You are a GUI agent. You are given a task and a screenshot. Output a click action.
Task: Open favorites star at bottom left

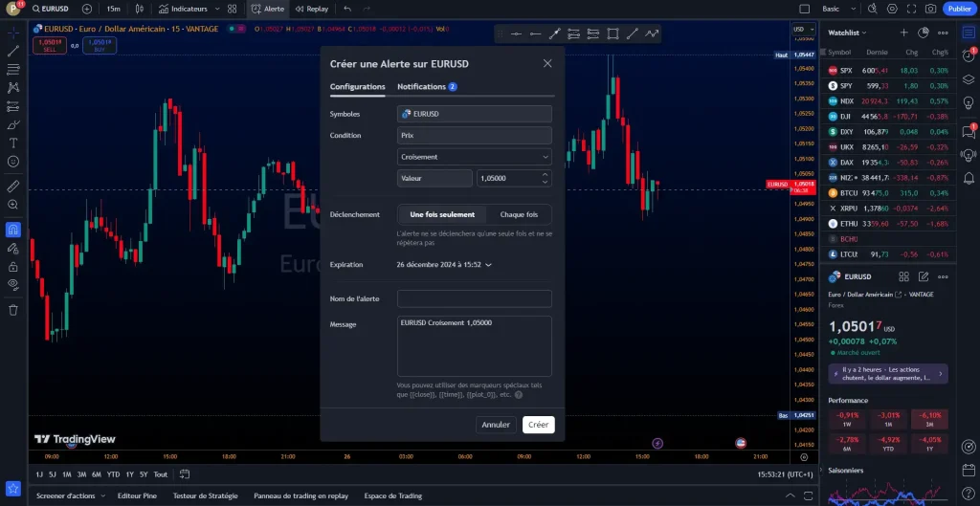pyautogui.click(x=13, y=489)
